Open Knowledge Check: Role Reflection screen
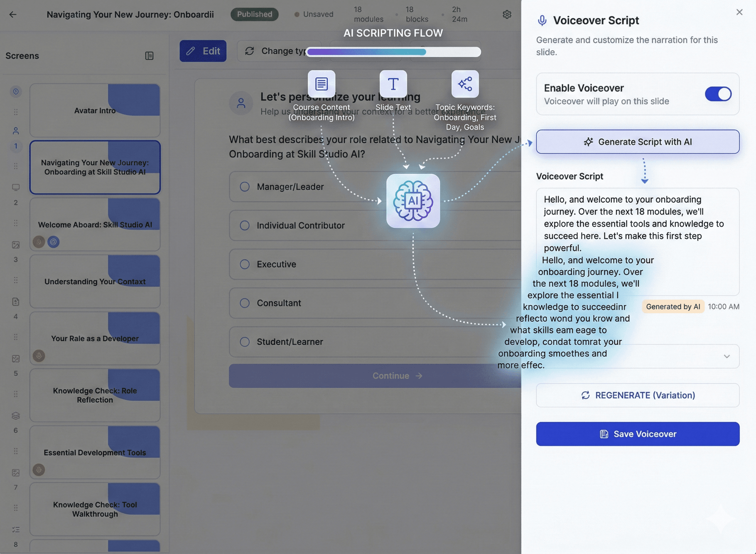The height and width of the screenshot is (554, 756). point(95,395)
